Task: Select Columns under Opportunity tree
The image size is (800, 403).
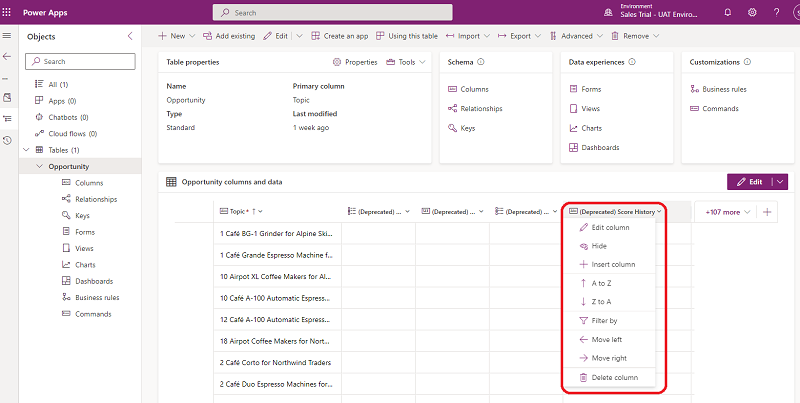Action: 83,183
